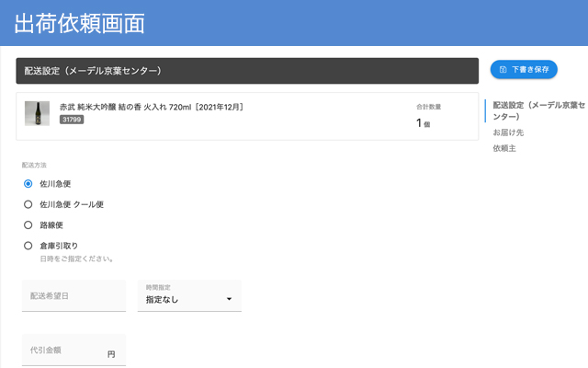Navigate to the 依頼主 section link
The width and height of the screenshot is (588, 368).
(504, 148)
